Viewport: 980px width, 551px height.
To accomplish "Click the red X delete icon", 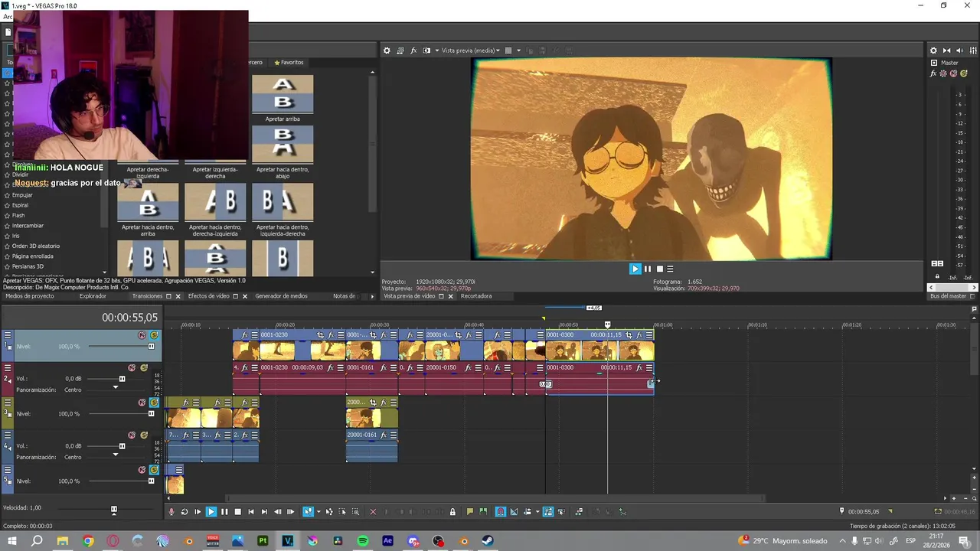I will pos(373,512).
